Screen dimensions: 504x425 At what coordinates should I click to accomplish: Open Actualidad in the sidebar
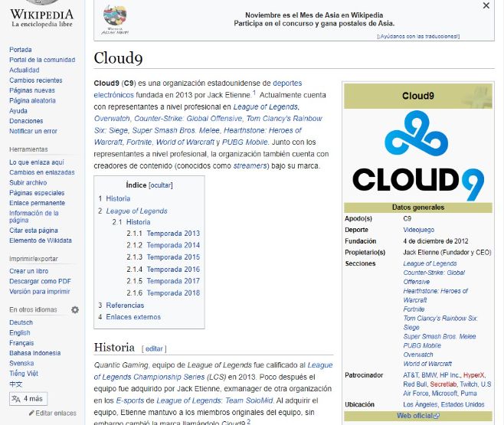25,70
